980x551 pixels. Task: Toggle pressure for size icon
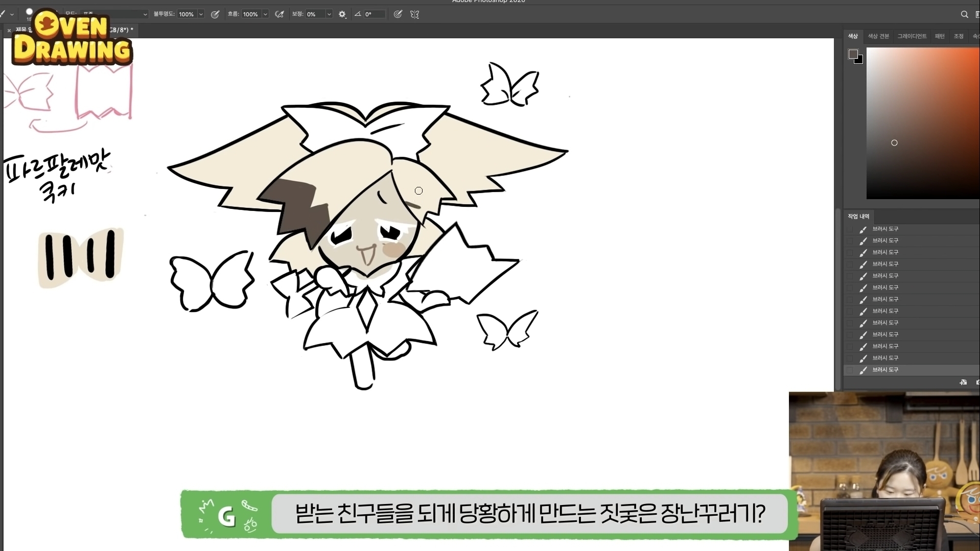pyautogui.click(x=398, y=14)
